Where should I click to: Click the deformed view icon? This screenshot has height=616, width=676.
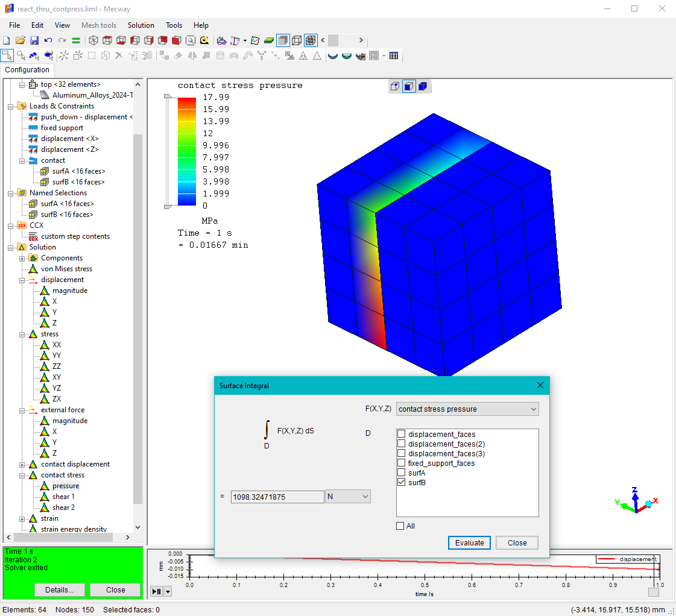click(333, 55)
